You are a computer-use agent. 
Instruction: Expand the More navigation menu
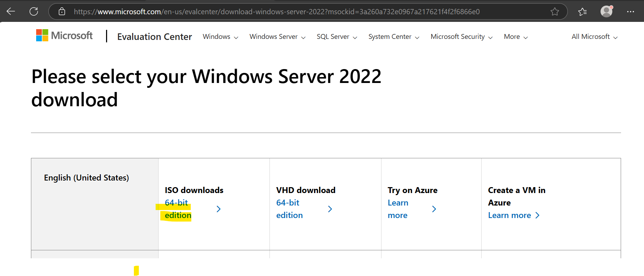pos(516,37)
